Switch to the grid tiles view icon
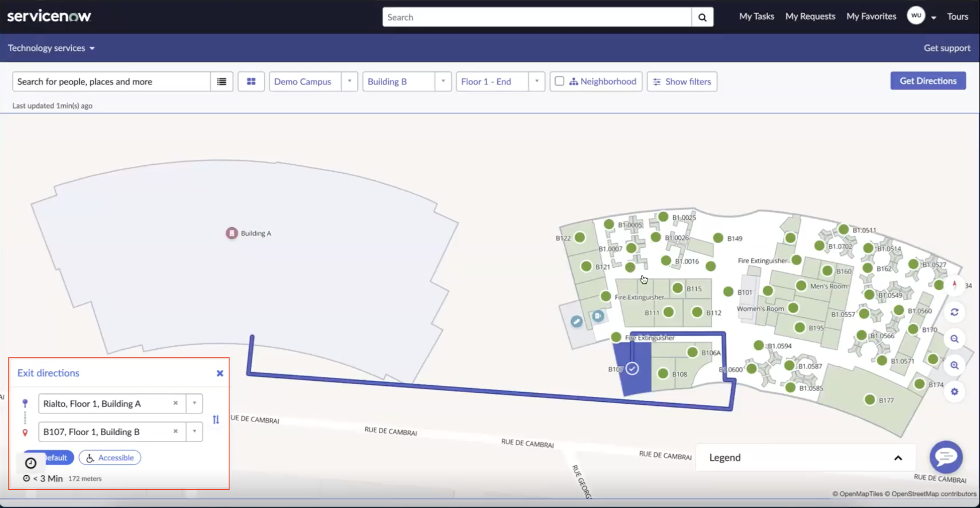980x508 pixels. tap(251, 81)
